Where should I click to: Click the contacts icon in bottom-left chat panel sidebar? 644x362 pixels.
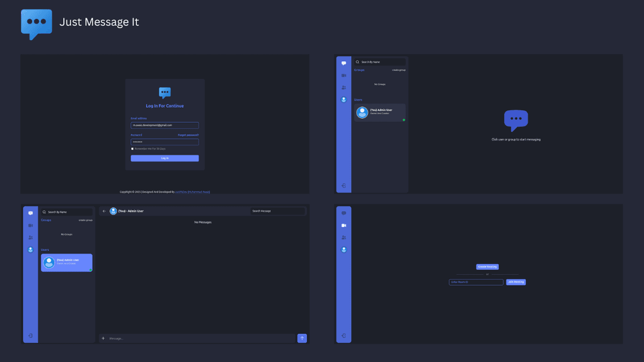(31, 238)
